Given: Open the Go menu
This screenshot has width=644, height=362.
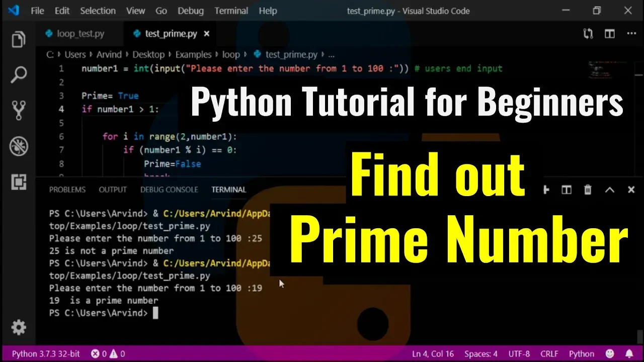Looking at the screenshot, I should 161,11.
